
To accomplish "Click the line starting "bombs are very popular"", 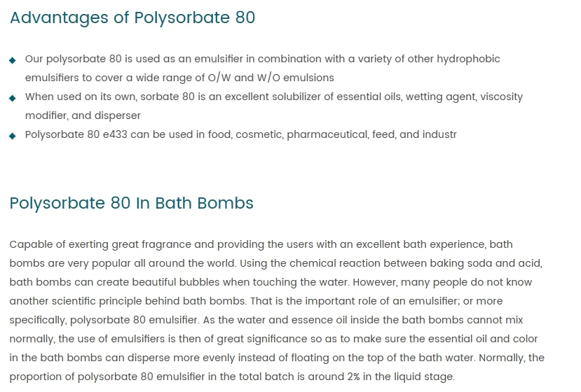I will [276, 264].
